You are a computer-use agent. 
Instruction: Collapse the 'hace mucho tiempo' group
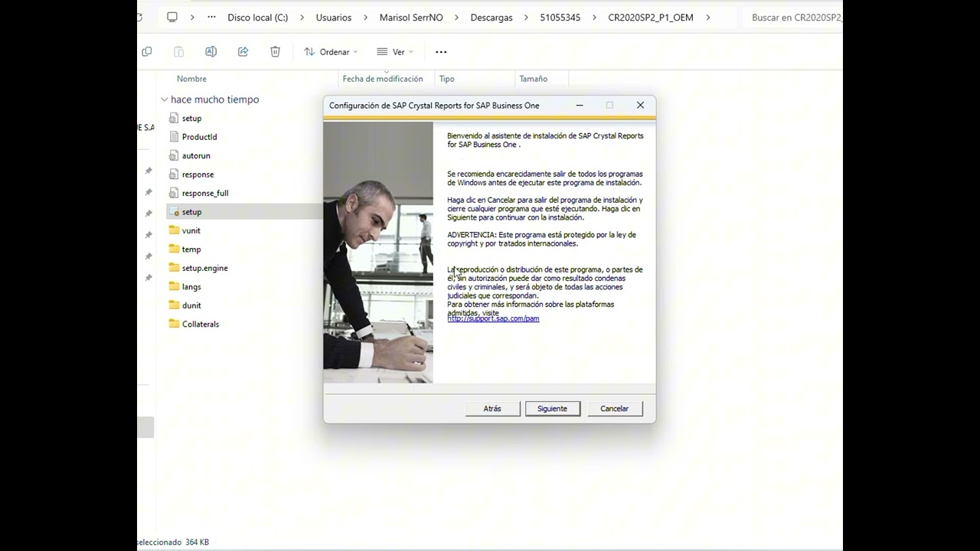click(164, 99)
